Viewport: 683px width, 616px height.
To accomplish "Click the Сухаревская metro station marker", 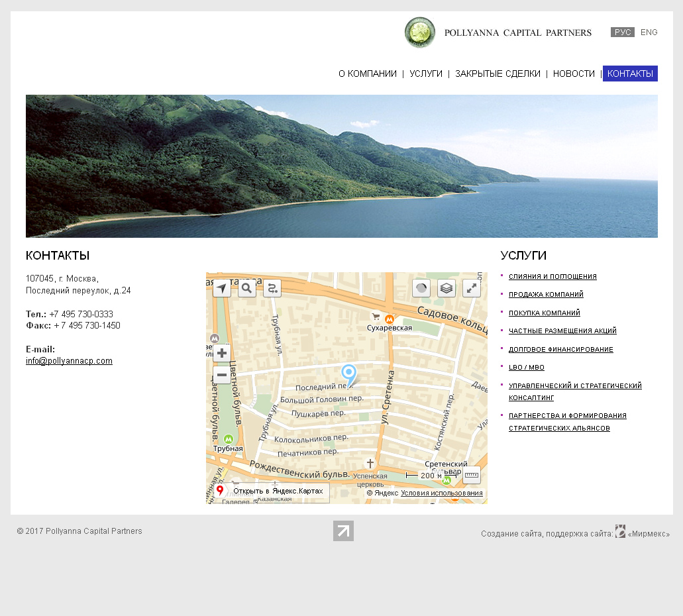I will coord(390,319).
